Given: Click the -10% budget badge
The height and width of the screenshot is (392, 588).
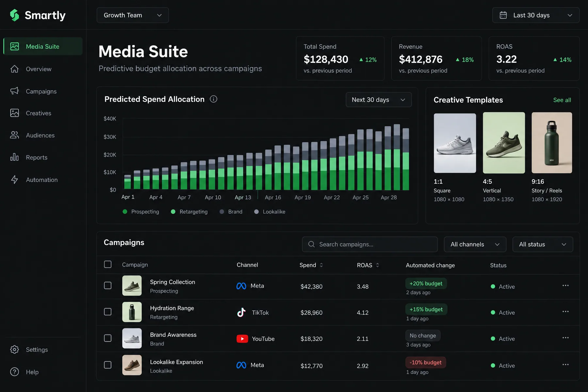Looking at the screenshot, I should 425,362.
